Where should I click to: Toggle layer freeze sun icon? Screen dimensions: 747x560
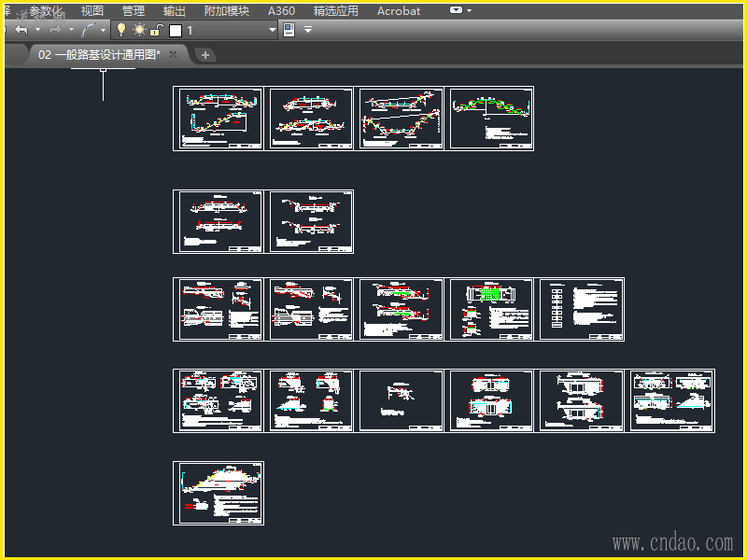139,30
